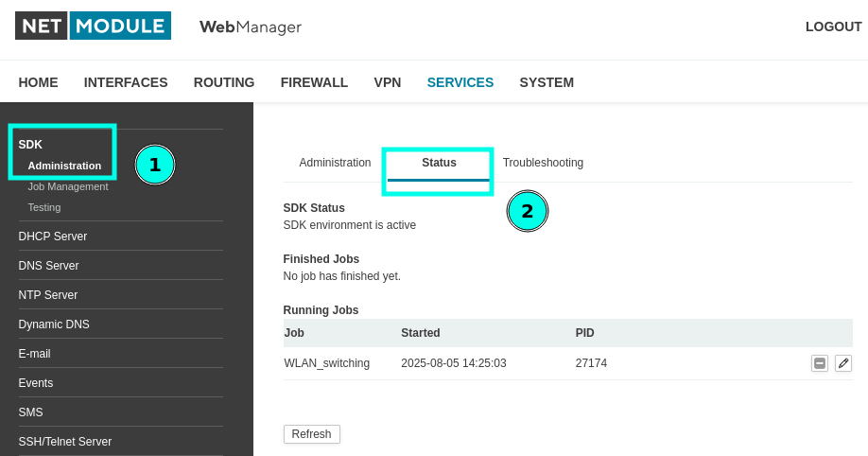Click the WebManager title text

pos(251,26)
